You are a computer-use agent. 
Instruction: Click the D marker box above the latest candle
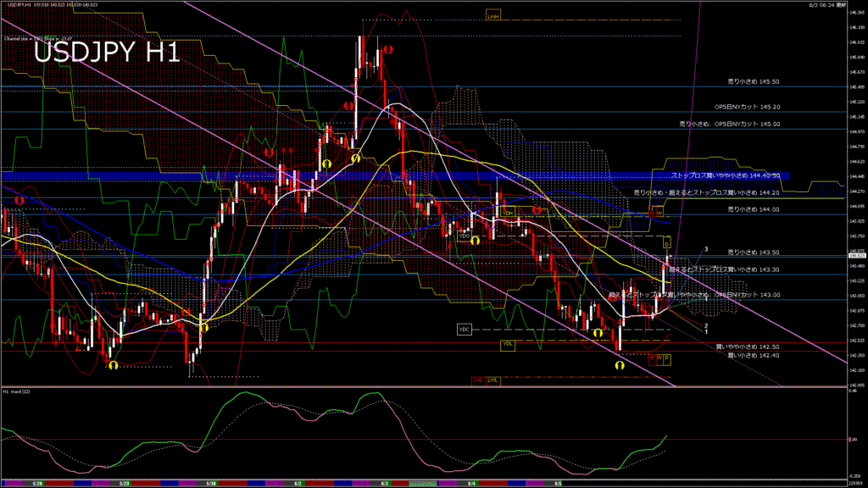(667, 243)
